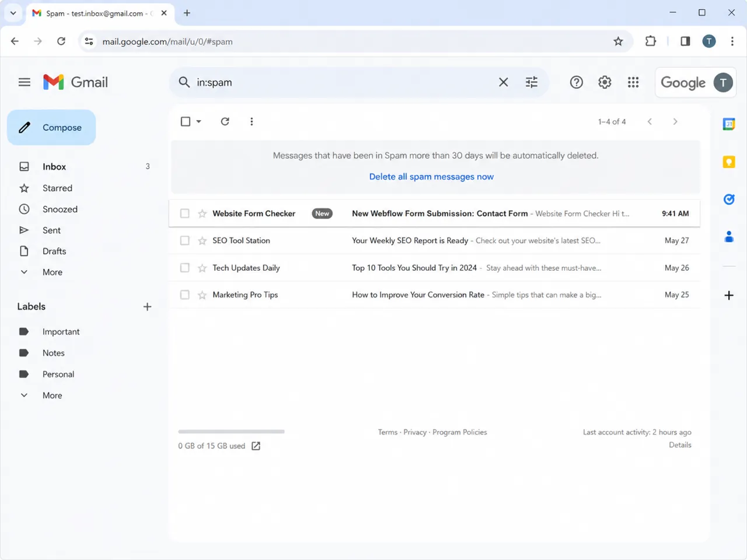The width and height of the screenshot is (747, 560).
Task: Click Delete all spam messages now
Action: coord(431,177)
